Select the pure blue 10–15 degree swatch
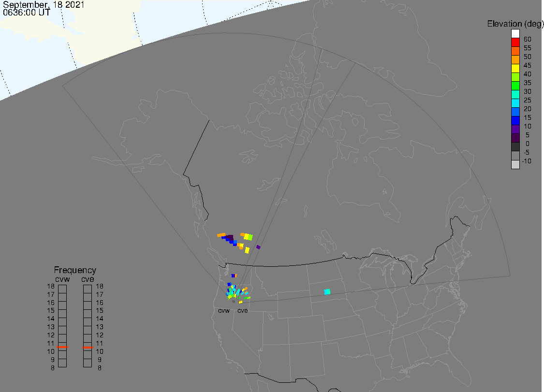 click(x=515, y=120)
